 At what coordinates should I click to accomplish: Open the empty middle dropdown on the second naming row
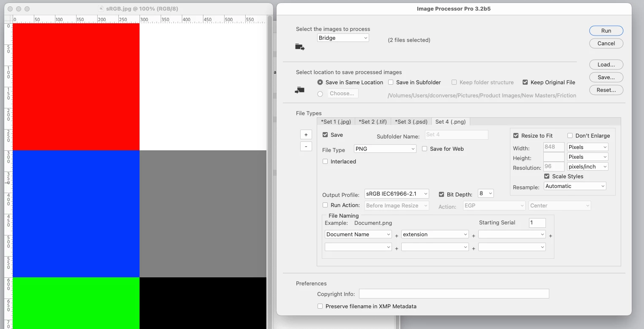click(x=435, y=247)
